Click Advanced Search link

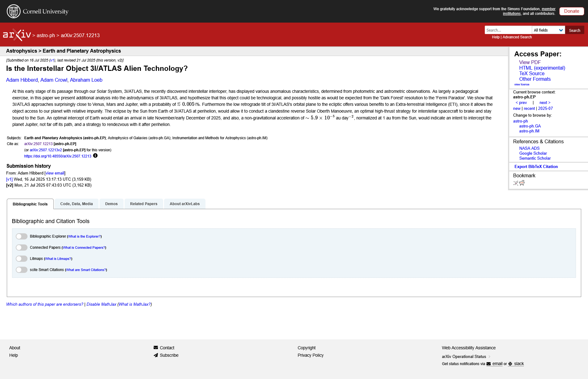click(x=517, y=37)
